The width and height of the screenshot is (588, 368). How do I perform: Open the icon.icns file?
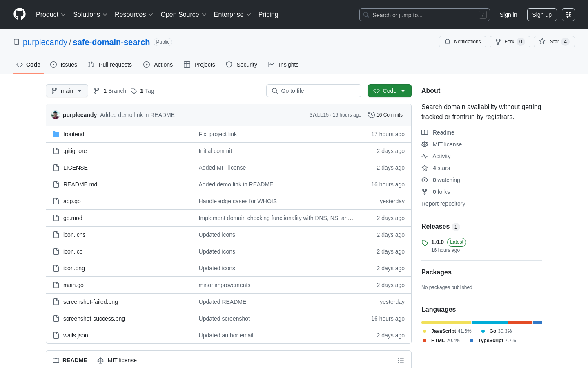(74, 235)
